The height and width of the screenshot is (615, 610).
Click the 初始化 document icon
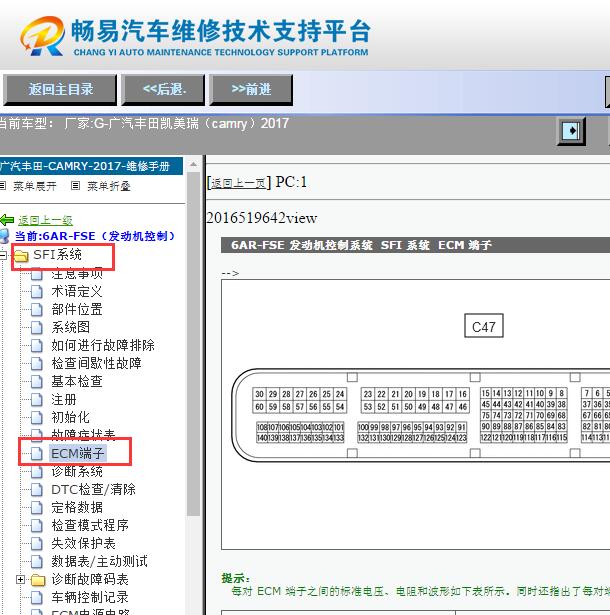pyautogui.click(x=37, y=418)
